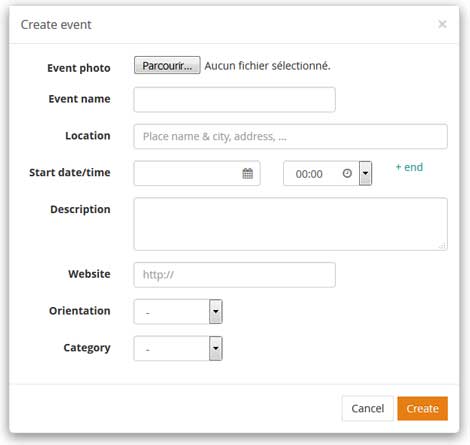
Task: Click the calendar icon in start date field
Action: click(247, 173)
